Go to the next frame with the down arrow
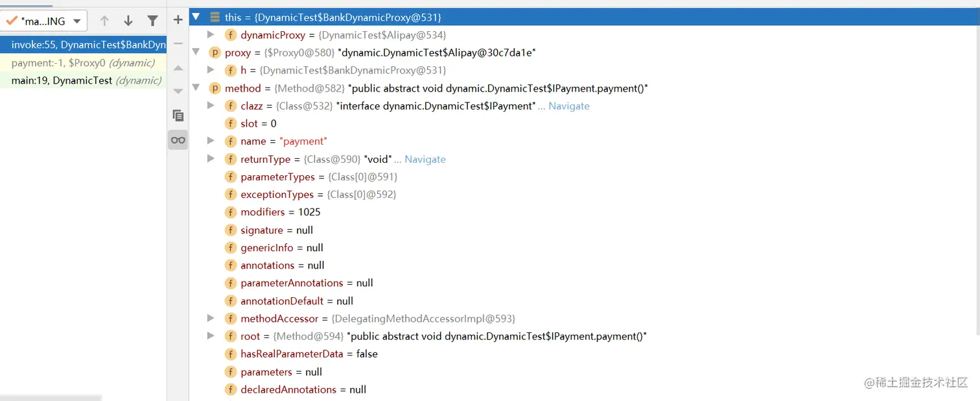 [x=128, y=21]
